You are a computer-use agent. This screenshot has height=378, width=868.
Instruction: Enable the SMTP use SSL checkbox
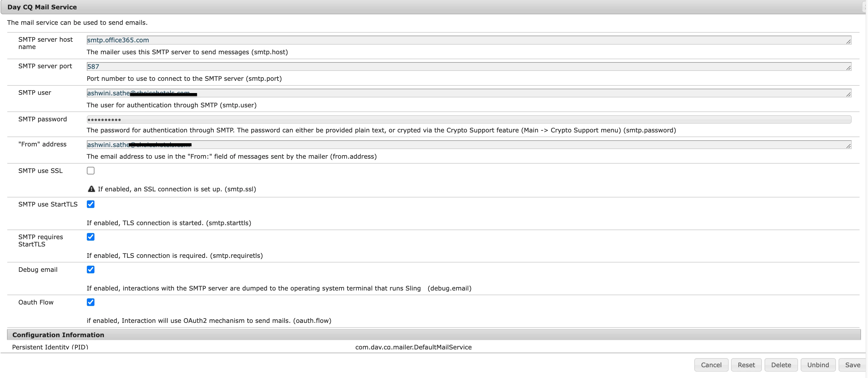[x=91, y=171]
